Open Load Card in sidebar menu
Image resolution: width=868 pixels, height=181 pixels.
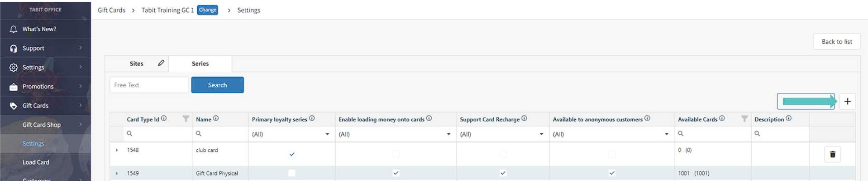coord(36,162)
